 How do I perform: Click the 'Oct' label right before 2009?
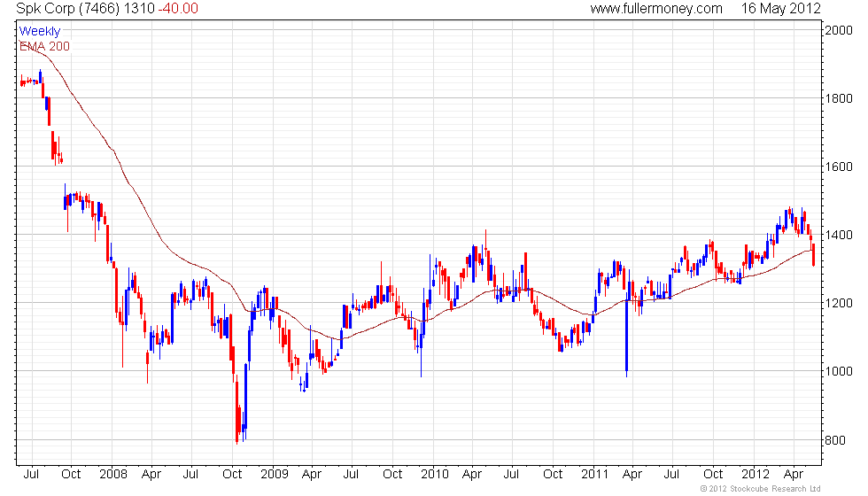pos(232,475)
